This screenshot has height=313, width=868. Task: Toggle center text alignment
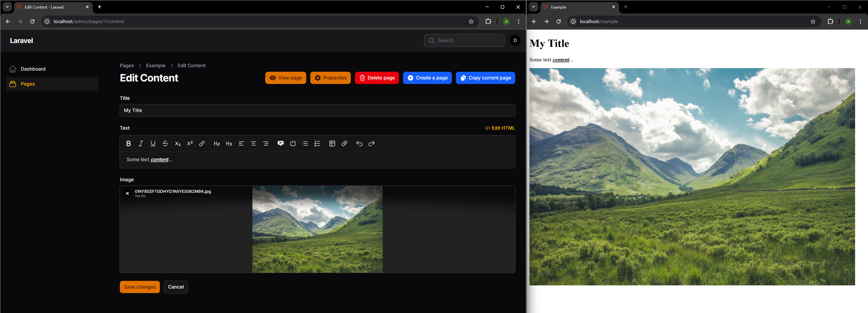[253, 143]
